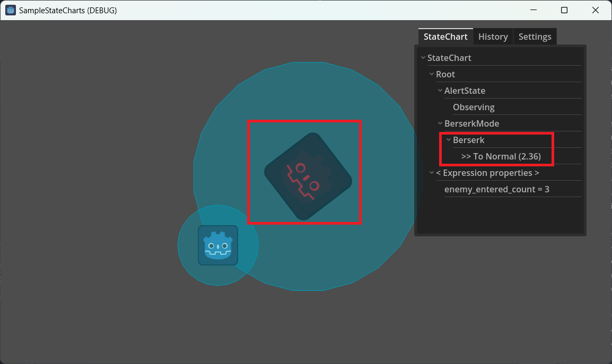The height and width of the screenshot is (364, 612).
Task: Click the dark red enemy robot icon
Action: [308, 176]
